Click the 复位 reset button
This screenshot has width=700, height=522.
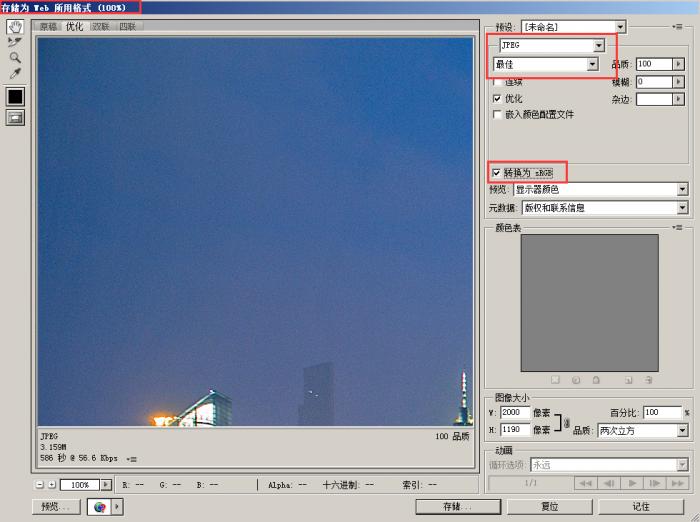point(550,507)
